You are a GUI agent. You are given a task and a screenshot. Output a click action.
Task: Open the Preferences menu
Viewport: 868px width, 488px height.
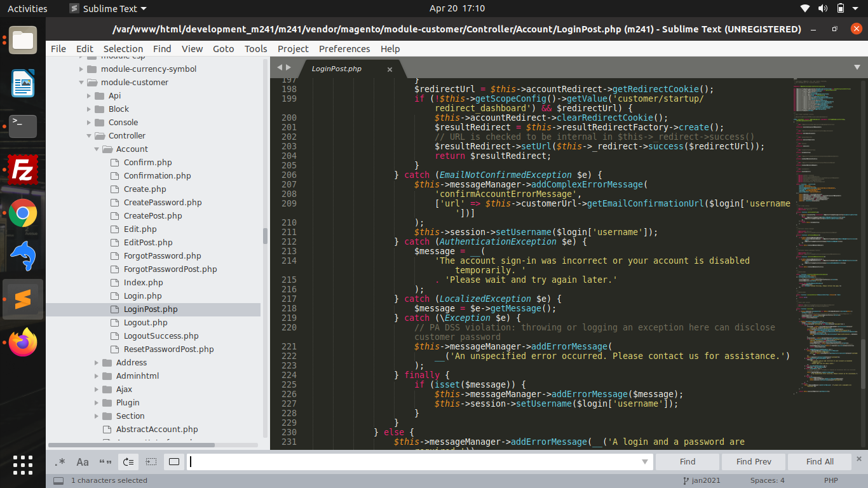[x=344, y=49]
